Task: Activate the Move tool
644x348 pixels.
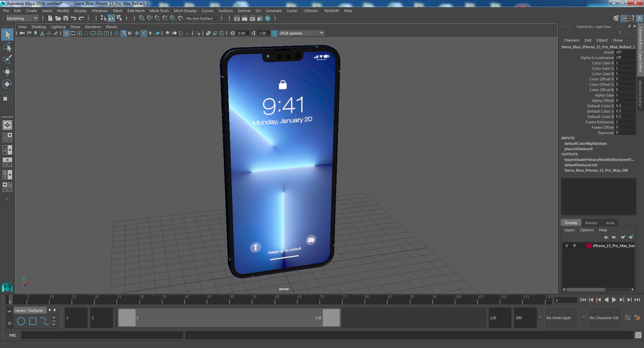Action: [x=7, y=72]
